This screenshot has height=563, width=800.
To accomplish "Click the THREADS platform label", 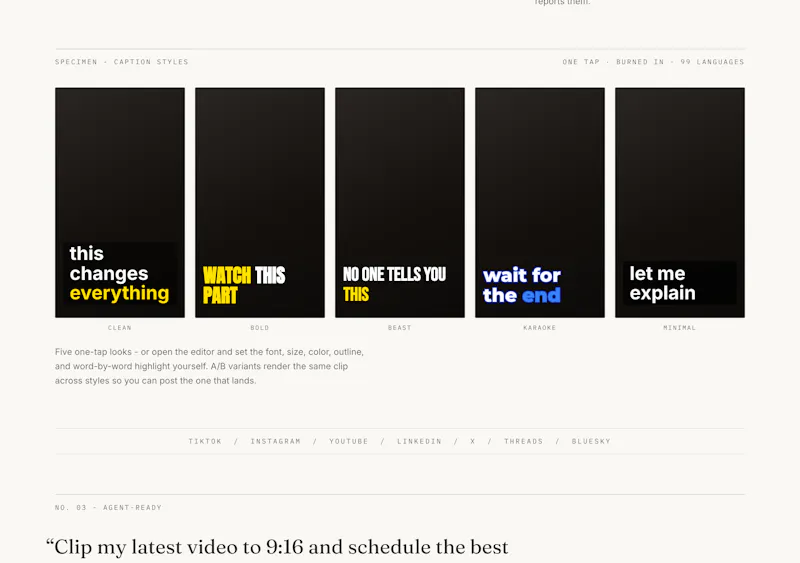I will point(523,441).
